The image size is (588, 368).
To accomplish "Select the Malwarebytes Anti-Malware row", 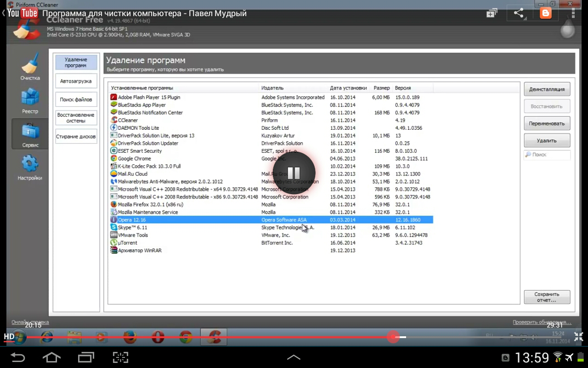I will point(271,182).
